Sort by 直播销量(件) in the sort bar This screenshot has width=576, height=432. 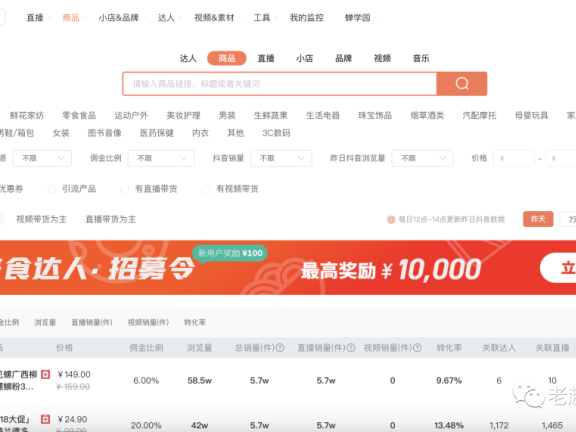[x=92, y=322]
